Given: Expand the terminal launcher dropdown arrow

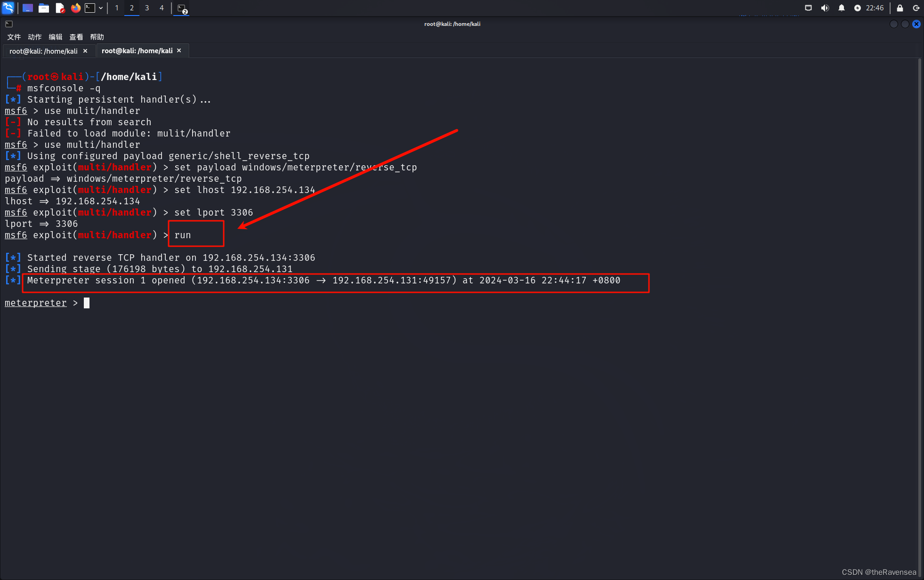Looking at the screenshot, I should (x=101, y=8).
